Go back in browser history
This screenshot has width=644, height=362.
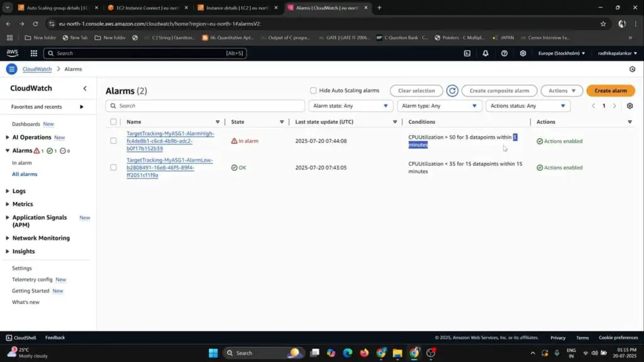point(8,24)
